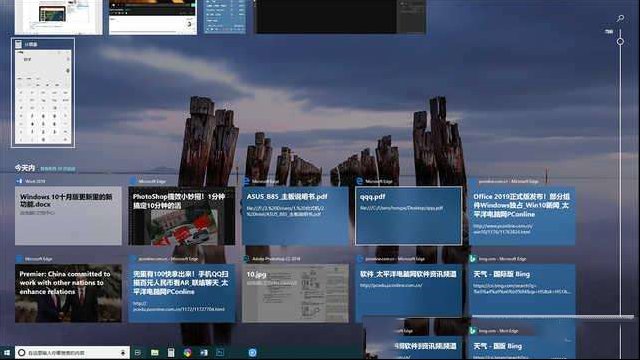The height and width of the screenshot is (360, 640).
Task: Open the Office 2019正式版发布 activity card
Action: (522, 216)
